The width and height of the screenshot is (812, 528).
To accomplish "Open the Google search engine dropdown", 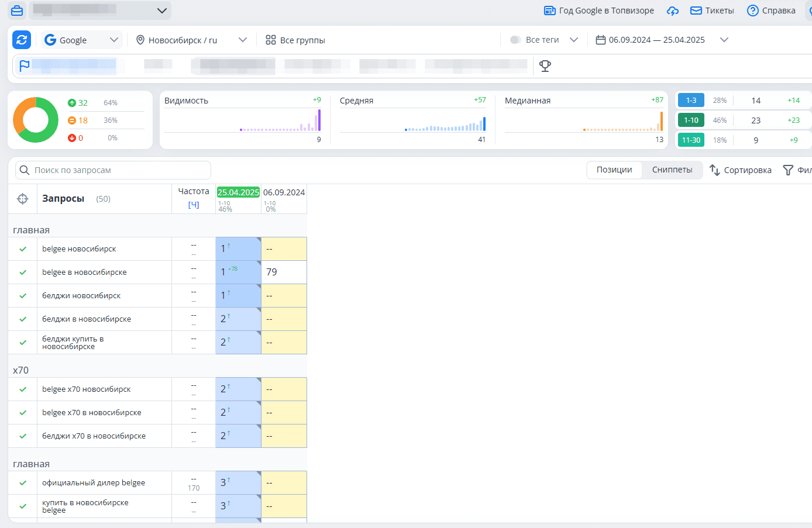I will (81, 40).
